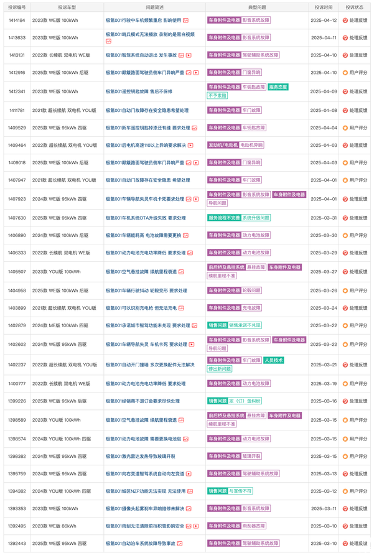Click video icon in complaint 1402602 row
The height and width of the screenshot is (558, 392).
pos(190,345)
